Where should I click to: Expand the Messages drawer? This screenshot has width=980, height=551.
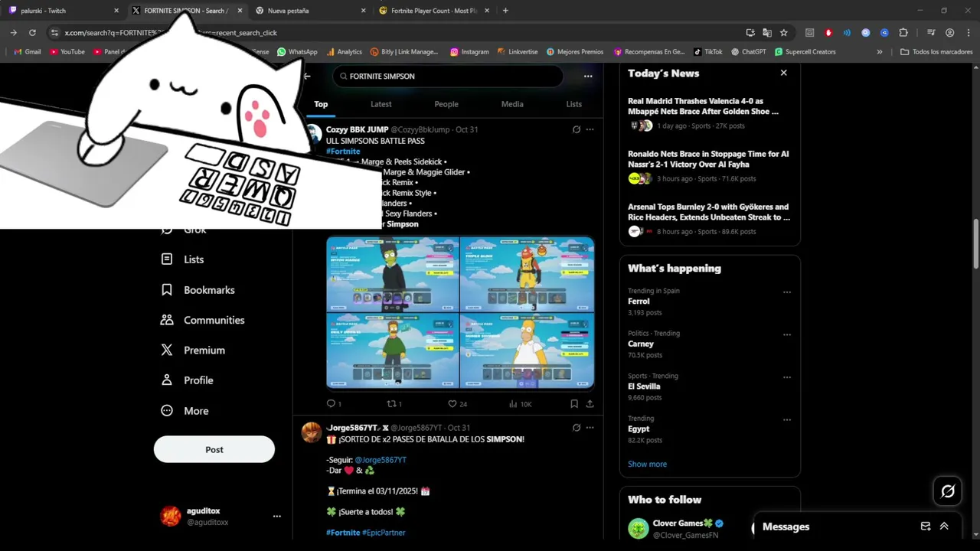click(x=944, y=527)
